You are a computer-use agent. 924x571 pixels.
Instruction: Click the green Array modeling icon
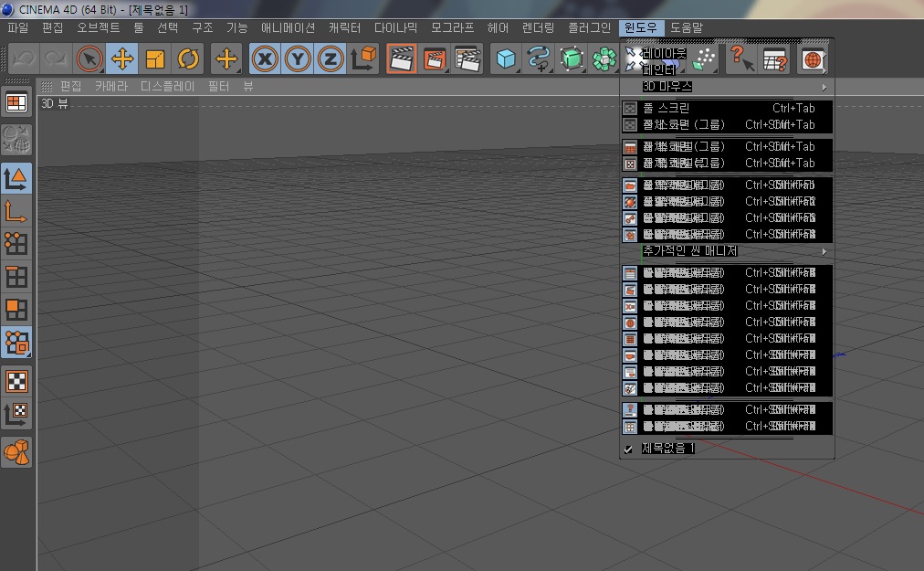[x=604, y=59]
